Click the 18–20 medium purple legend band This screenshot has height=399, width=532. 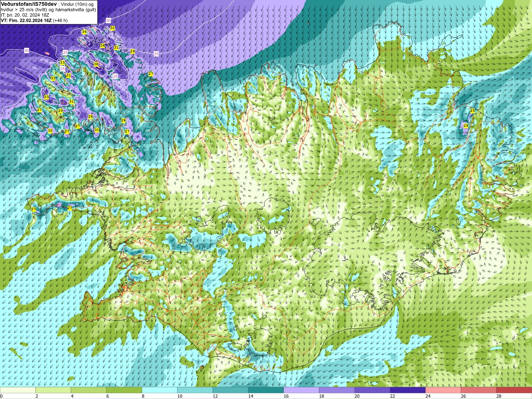coord(337,390)
